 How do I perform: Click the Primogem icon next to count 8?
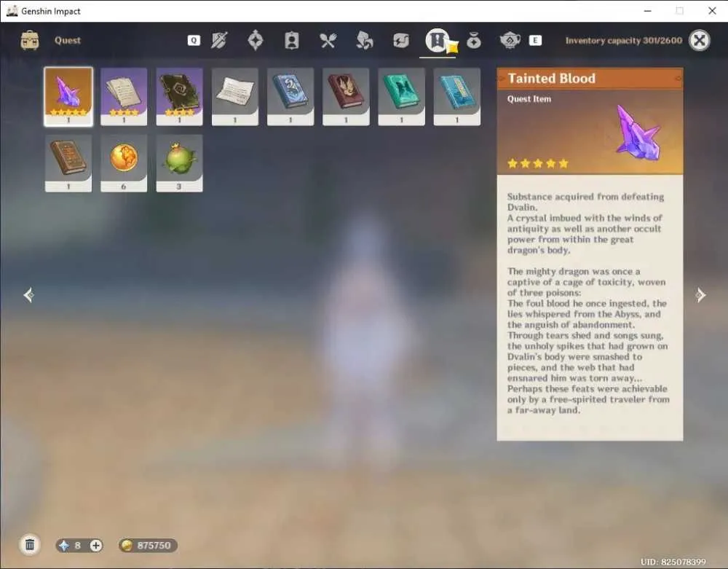pyautogui.click(x=64, y=545)
